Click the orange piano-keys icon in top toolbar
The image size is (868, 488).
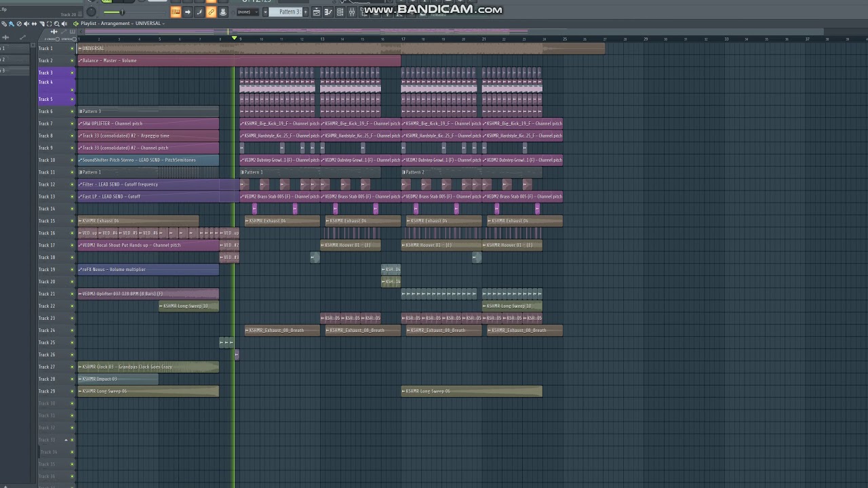coord(176,12)
